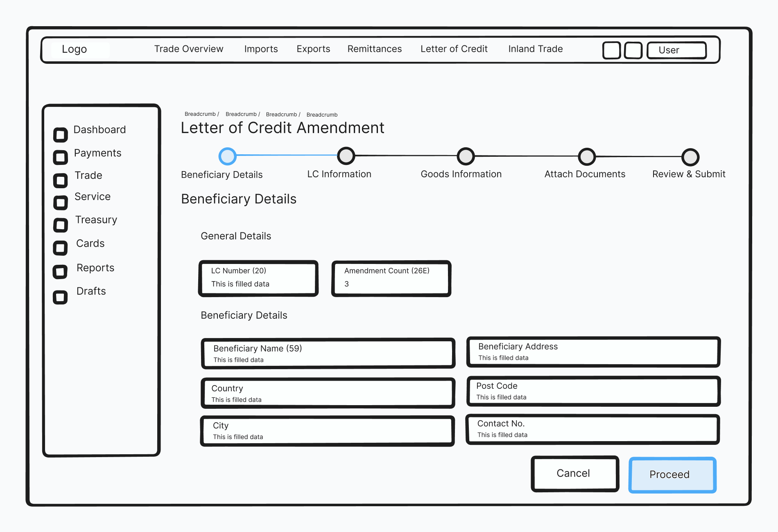Click the icon next to Treasury

point(60,225)
